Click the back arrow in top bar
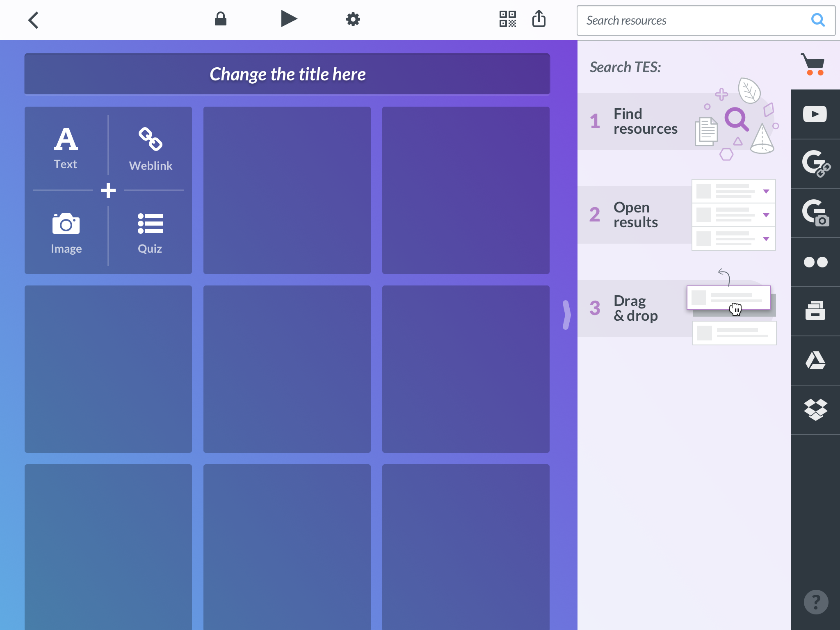The image size is (840, 630). pyautogui.click(x=34, y=20)
